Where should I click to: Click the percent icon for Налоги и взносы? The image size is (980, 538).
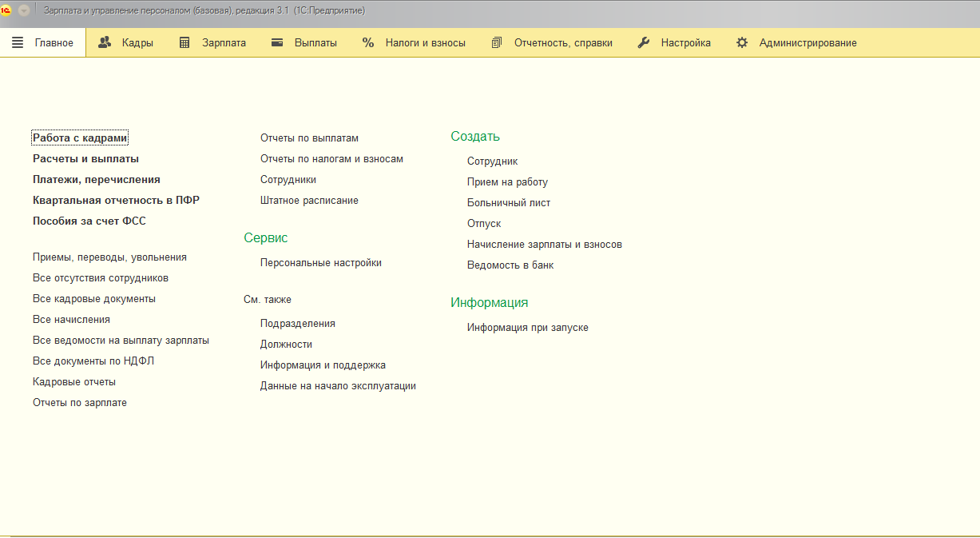pos(368,43)
